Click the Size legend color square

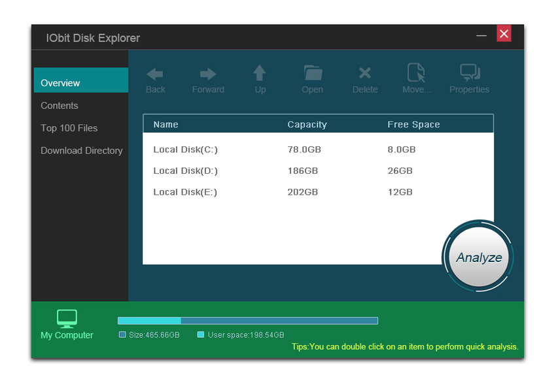[x=122, y=335]
